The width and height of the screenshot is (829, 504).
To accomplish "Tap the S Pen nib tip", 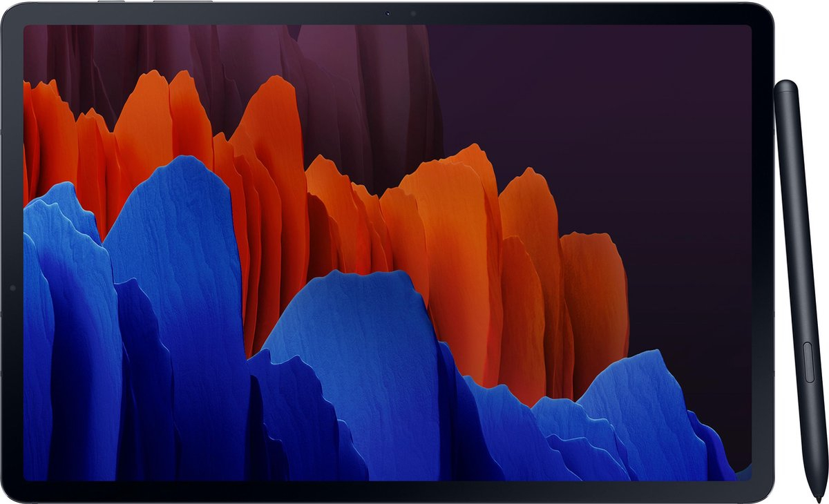I will click(x=819, y=498).
